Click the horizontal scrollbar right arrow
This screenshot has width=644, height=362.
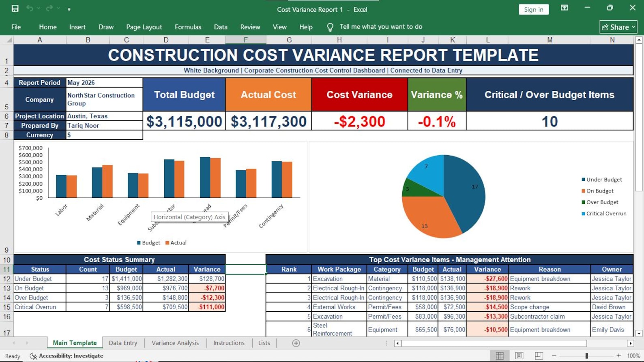pos(630,343)
